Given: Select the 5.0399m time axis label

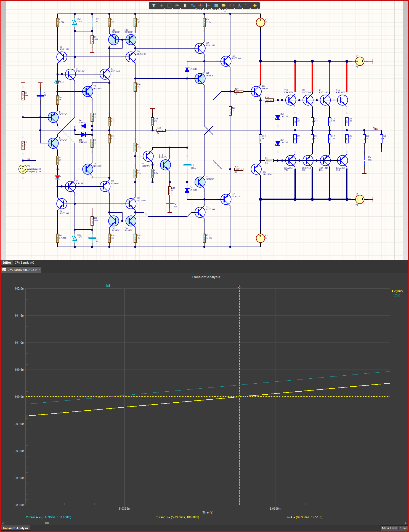Looking at the screenshot, I should click(x=275, y=509).
